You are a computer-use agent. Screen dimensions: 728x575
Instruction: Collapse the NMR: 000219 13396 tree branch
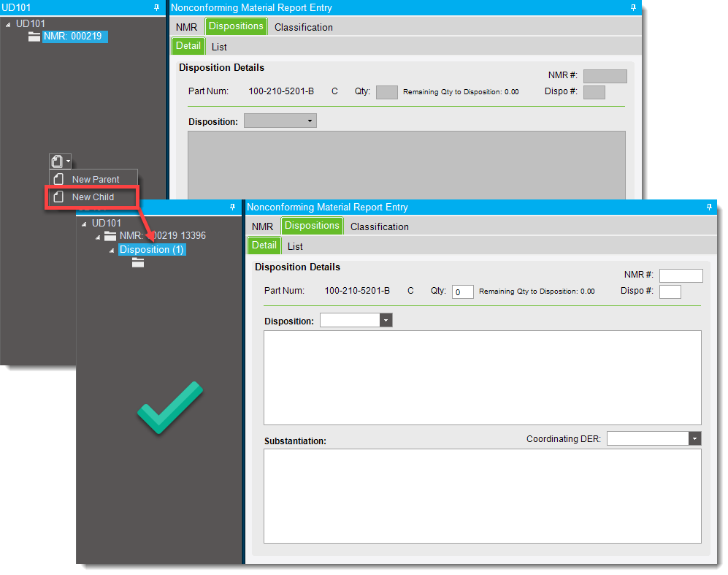point(97,236)
